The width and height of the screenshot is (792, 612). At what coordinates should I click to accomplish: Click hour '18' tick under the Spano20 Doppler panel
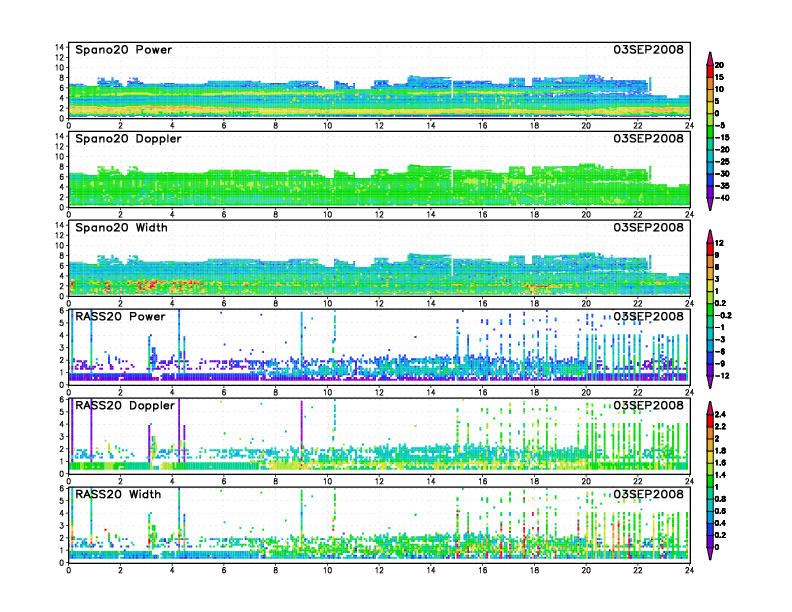point(534,214)
